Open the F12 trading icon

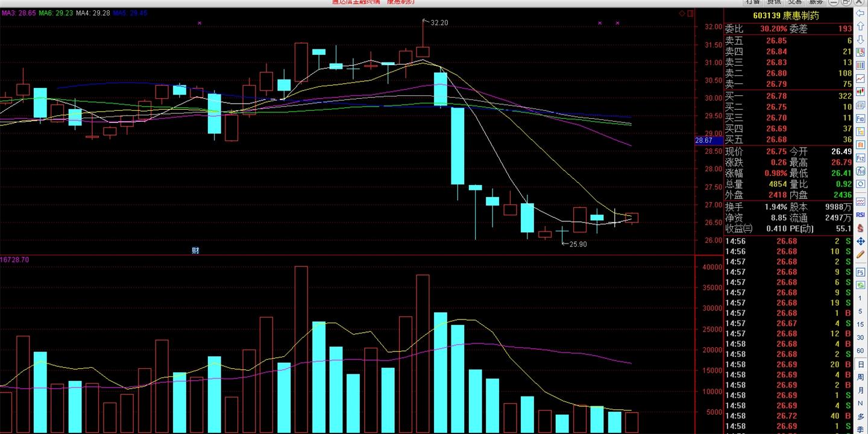(861, 157)
